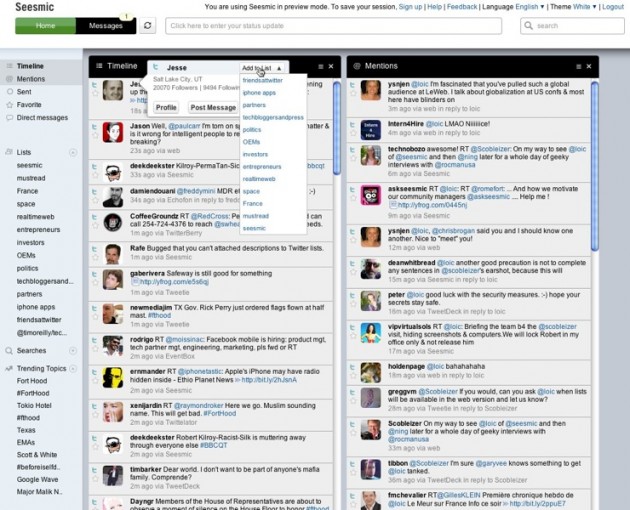Add a new list with Lists plus icon

point(73,152)
